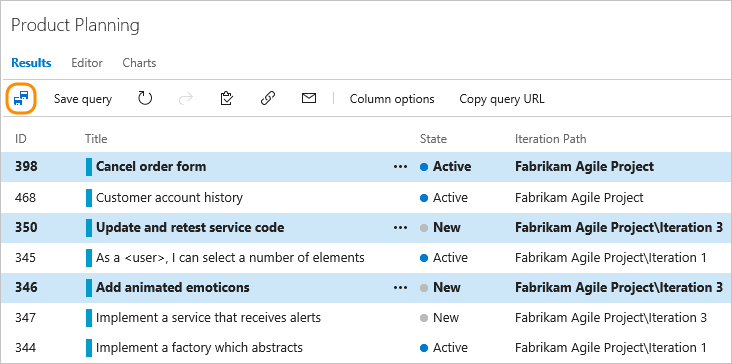Viewport: 732px width, 364px height.
Task: Sort by the ID column header
Action: (21, 139)
